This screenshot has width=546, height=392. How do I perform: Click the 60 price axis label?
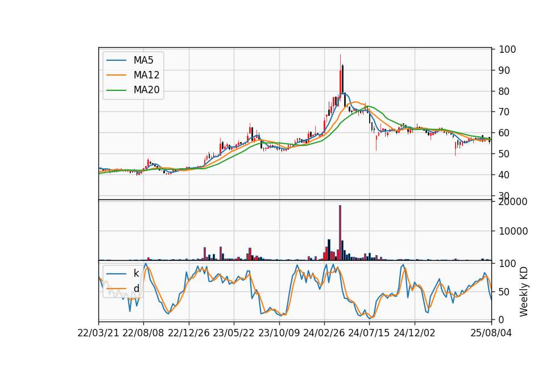504,133
